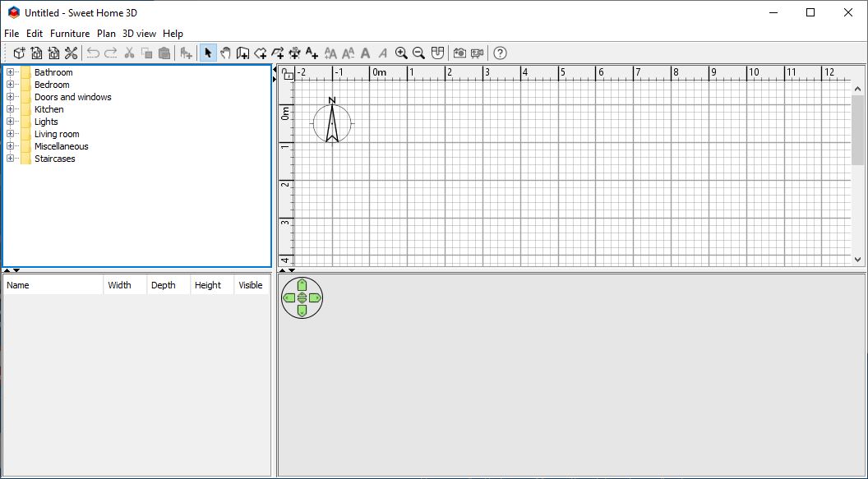Open Preferences via the tools icon
The image size is (868, 479).
pos(71,53)
